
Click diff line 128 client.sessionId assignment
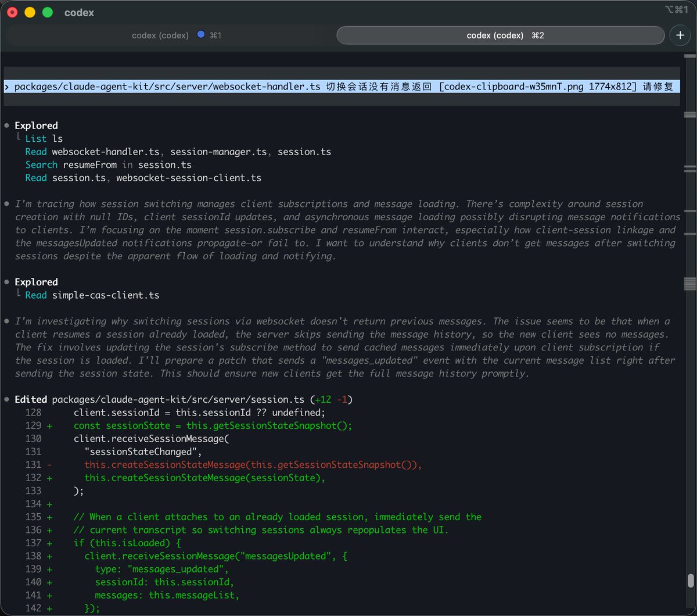point(199,413)
